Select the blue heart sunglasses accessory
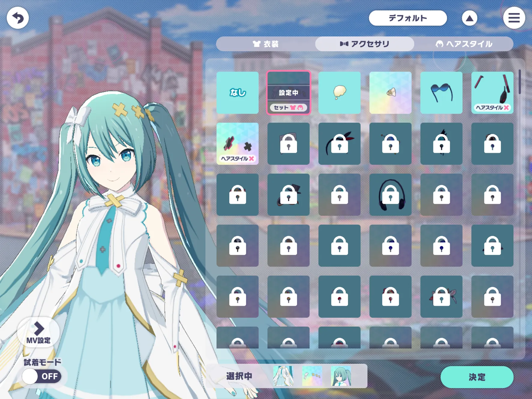Viewport: 532px width, 399px height. click(x=441, y=93)
